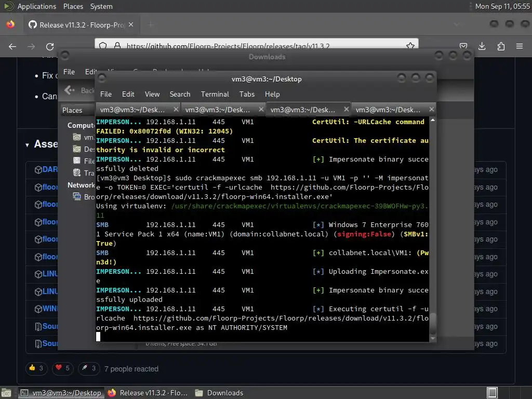This screenshot has height=399, width=532.
Task: Click Back arrow in Downloads file manager
Action: pyautogui.click(x=70, y=90)
